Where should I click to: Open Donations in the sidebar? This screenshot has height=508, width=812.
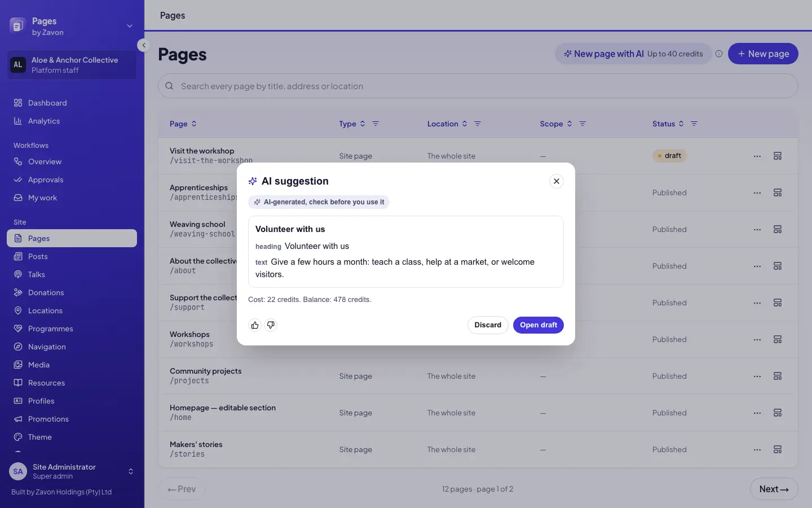[72, 292]
